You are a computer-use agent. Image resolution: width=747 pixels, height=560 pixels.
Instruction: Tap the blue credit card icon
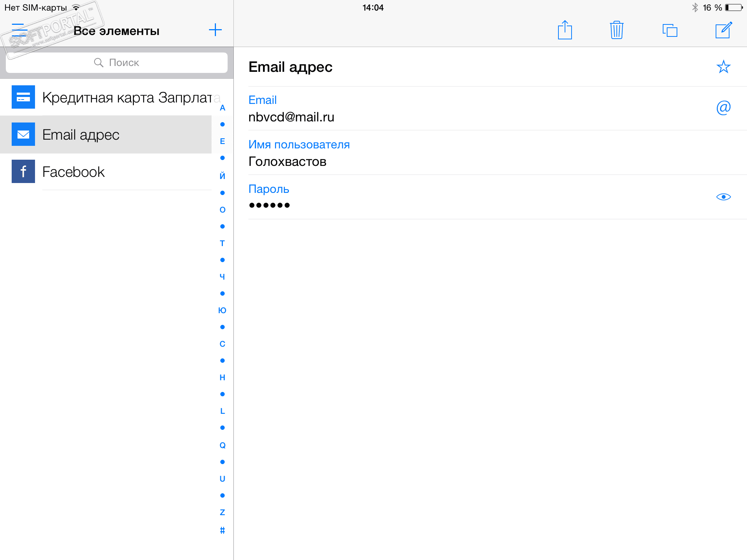(23, 97)
